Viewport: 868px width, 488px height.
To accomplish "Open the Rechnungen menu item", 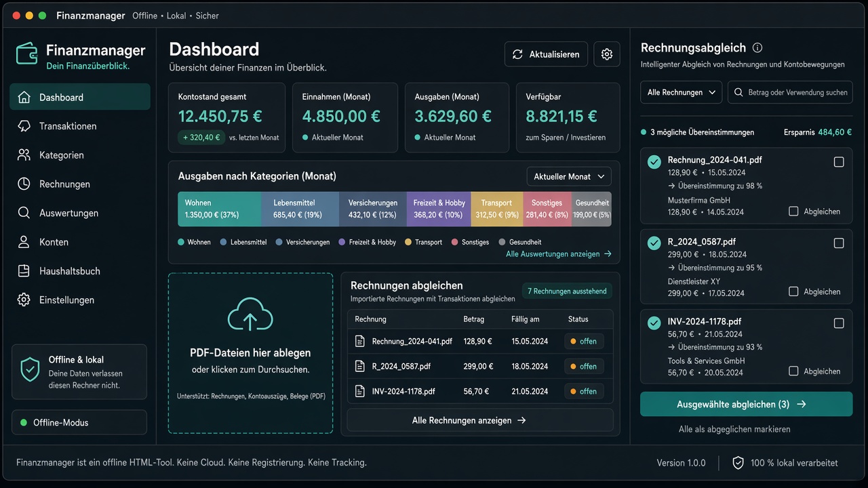I will click(80, 184).
